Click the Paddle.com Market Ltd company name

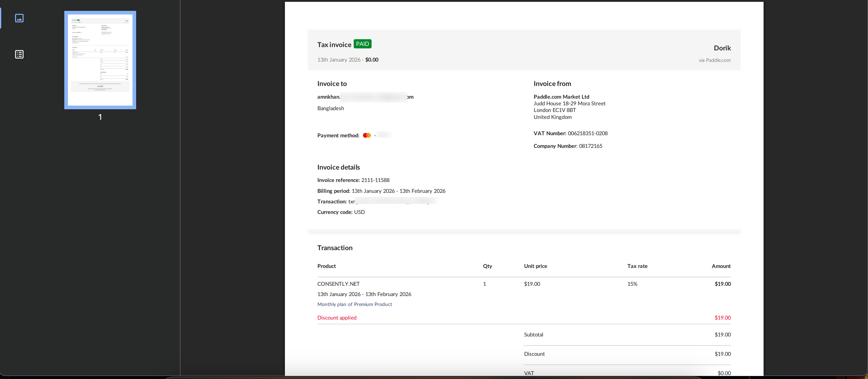click(x=561, y=97)
